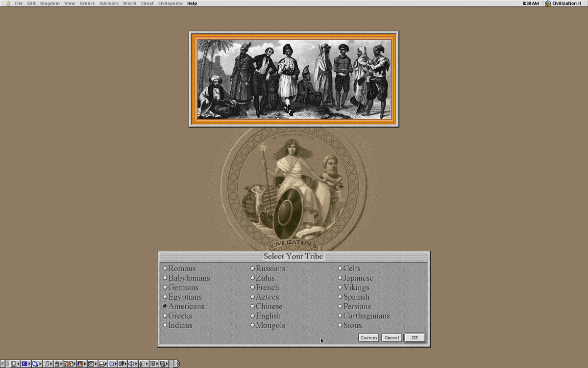Image resolution: width=588 pixels, height=368 pixels.
Task: Close the control strip using its close box
Action: pyautogui.click(x=2, y=364)
